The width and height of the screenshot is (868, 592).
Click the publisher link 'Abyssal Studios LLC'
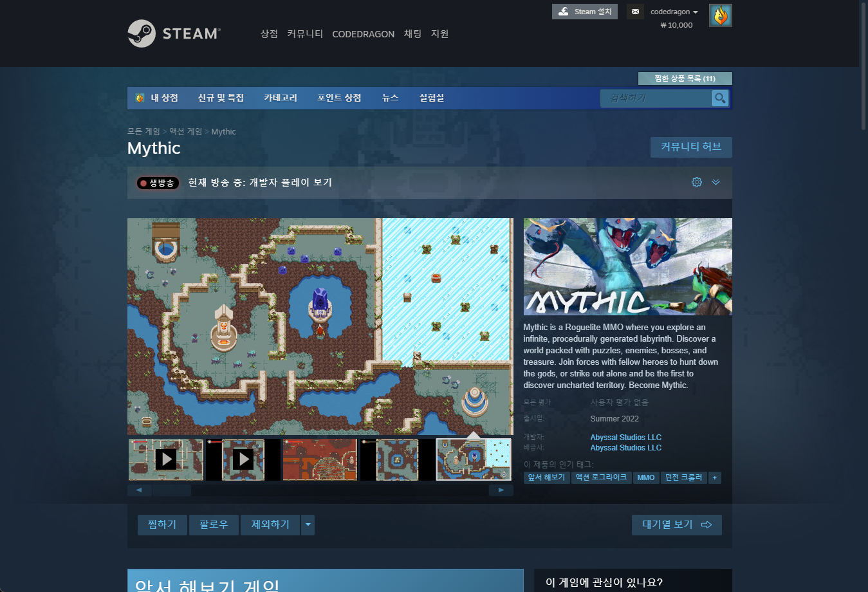[x=625, y=448]
